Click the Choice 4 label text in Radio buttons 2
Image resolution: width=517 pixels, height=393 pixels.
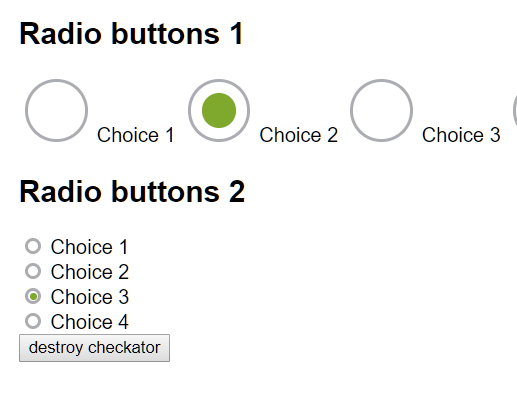click(x=90, y=322)
